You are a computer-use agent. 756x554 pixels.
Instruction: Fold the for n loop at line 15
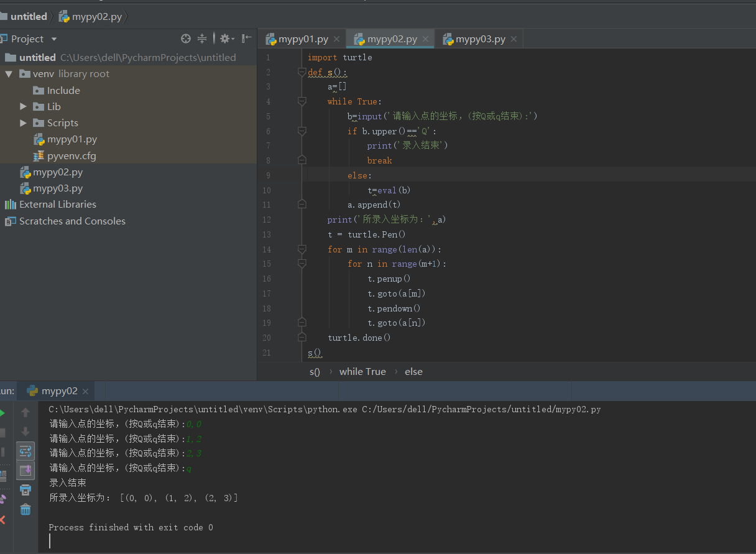click(x=302, y=264)
